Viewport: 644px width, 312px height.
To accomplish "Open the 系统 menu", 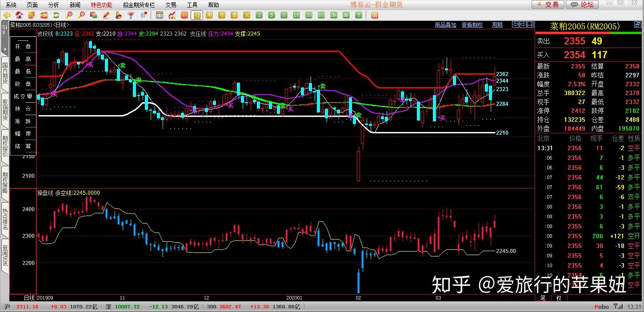I will (11, 5).
